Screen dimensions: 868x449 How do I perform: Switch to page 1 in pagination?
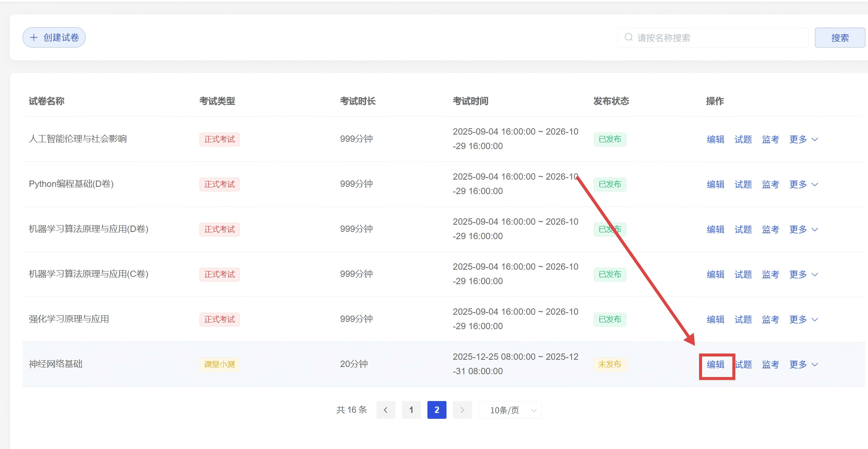pyautogui.click(x=411, y=410)
